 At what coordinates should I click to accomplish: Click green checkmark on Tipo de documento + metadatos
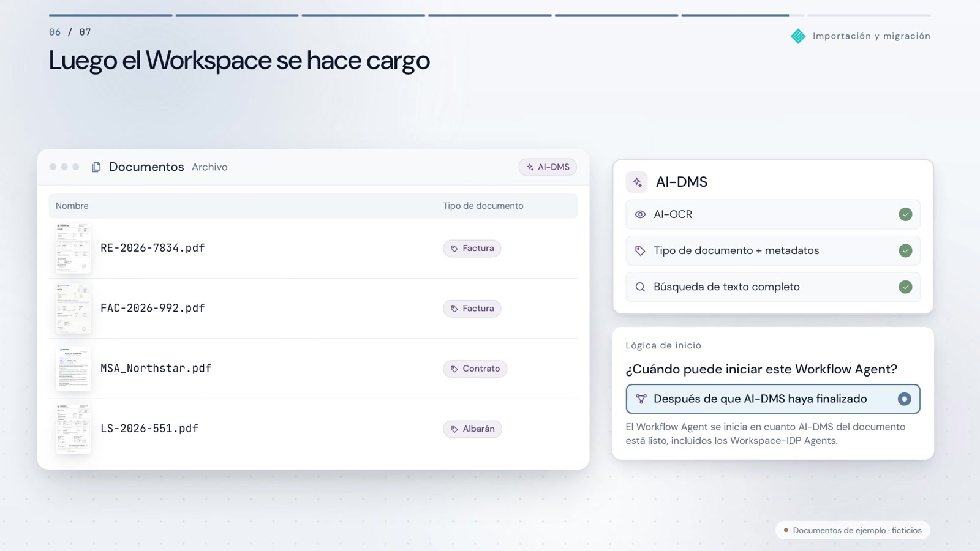tap(905, 250)
